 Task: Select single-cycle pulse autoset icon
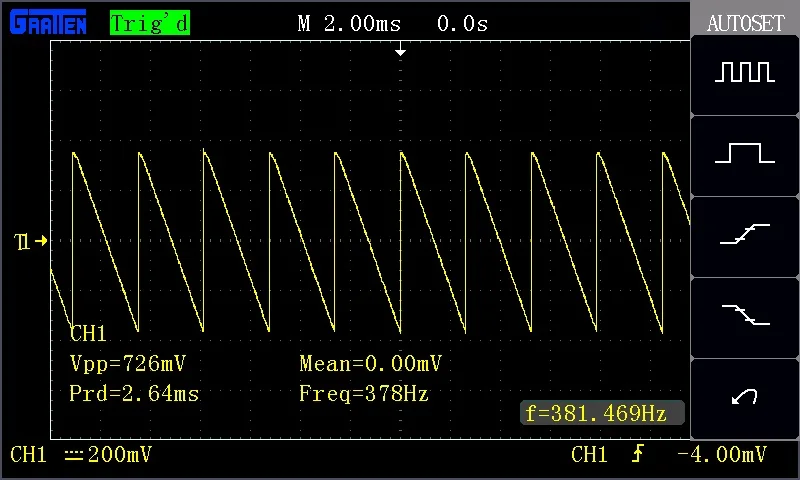(744, 153)
